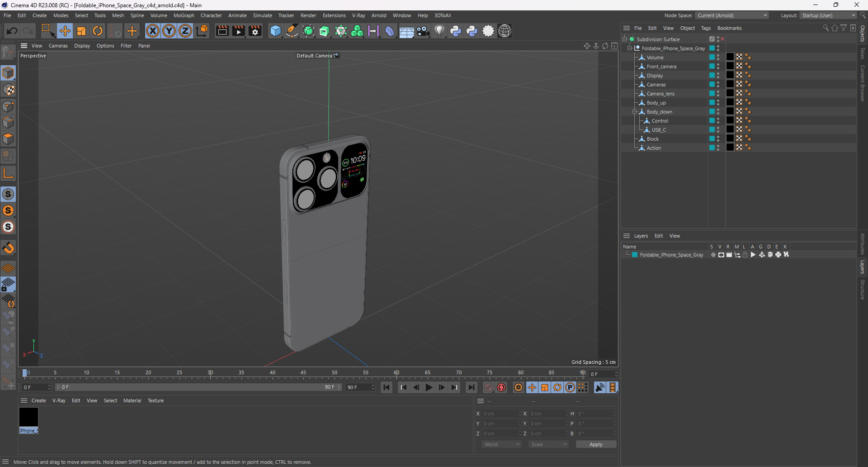Select the Camera_lens object

[x=660, y=94]
